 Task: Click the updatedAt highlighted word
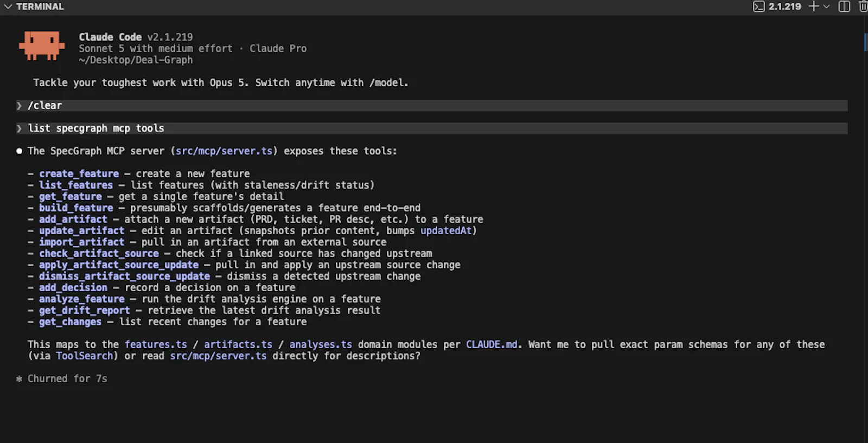pos(446,230)
